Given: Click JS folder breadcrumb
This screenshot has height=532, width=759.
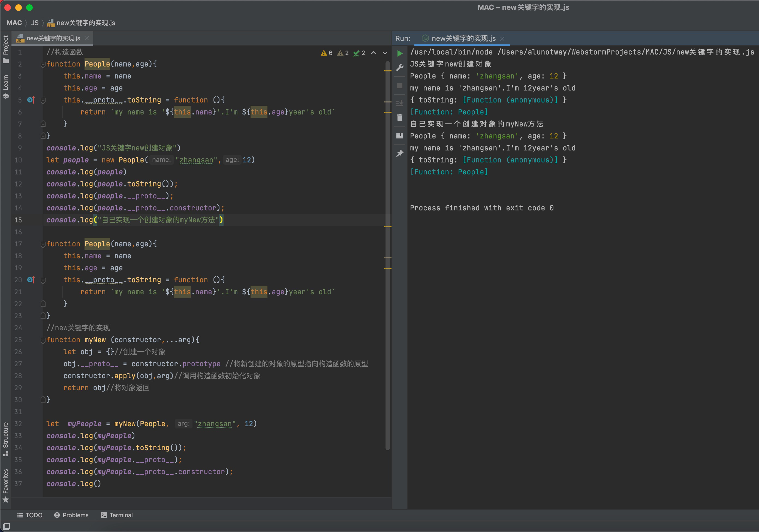Looking at the screenshot, I should [x=35, y=23].
